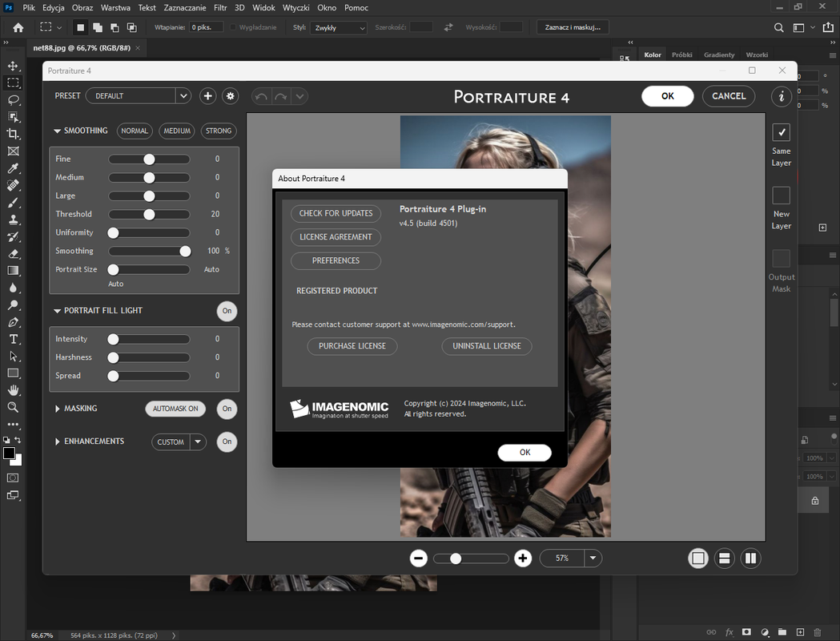The height and width of the screenshot is (641, 840).
Task: Click the preview zoom slider handle
Action: [456, 559]
